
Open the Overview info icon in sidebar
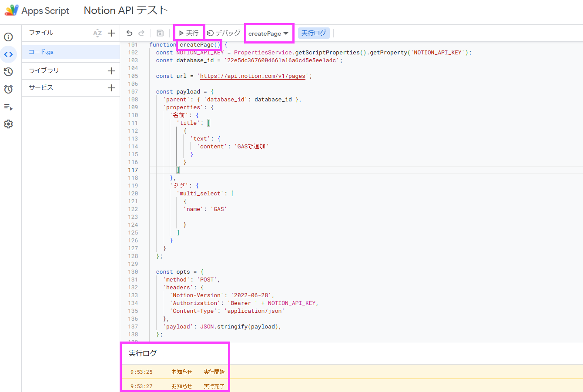pyautogui.click(x=8, y=37)
